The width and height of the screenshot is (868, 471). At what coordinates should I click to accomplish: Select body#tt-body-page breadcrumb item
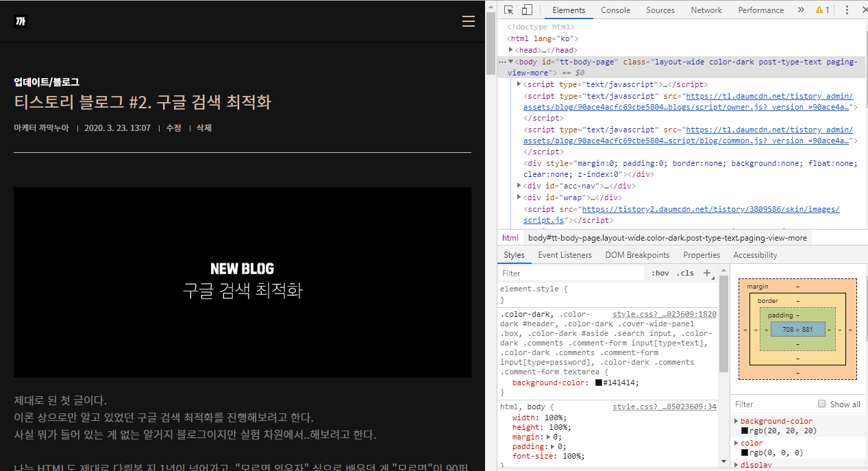[x=667, y=238]
